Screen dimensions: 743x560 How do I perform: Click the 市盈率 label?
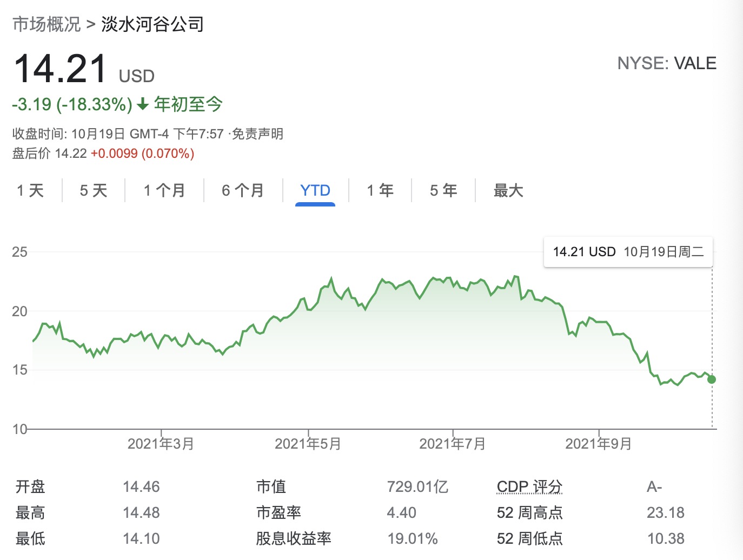tap(278, 512)
